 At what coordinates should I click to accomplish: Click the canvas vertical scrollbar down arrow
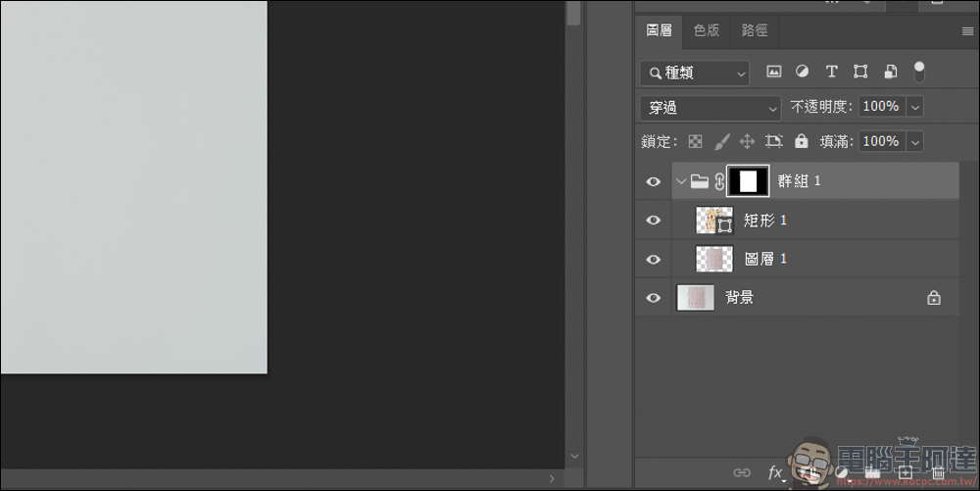click(573, 456)
